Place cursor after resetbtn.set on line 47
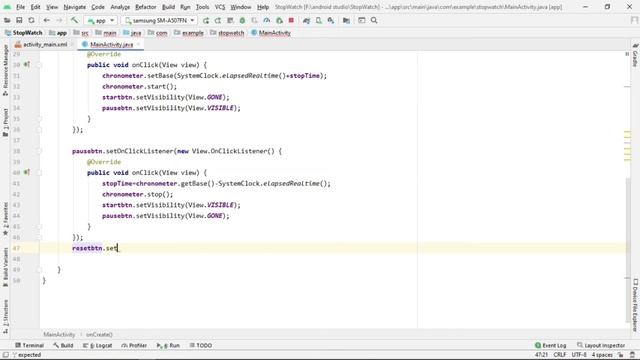This screenshot has width=640, height=360. (x=118, y=248)
